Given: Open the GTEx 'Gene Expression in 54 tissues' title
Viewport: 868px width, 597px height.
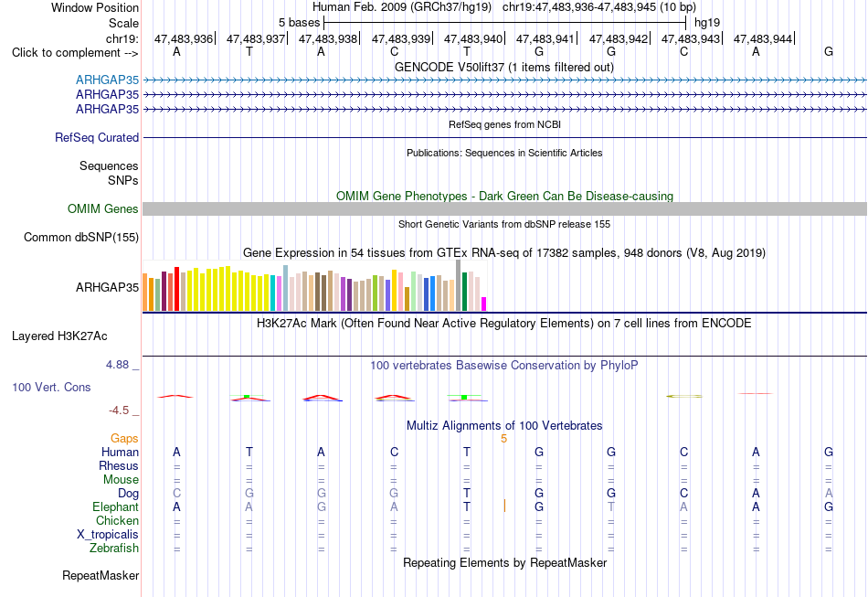Looking at the screenshot, I should coord(504,253).
